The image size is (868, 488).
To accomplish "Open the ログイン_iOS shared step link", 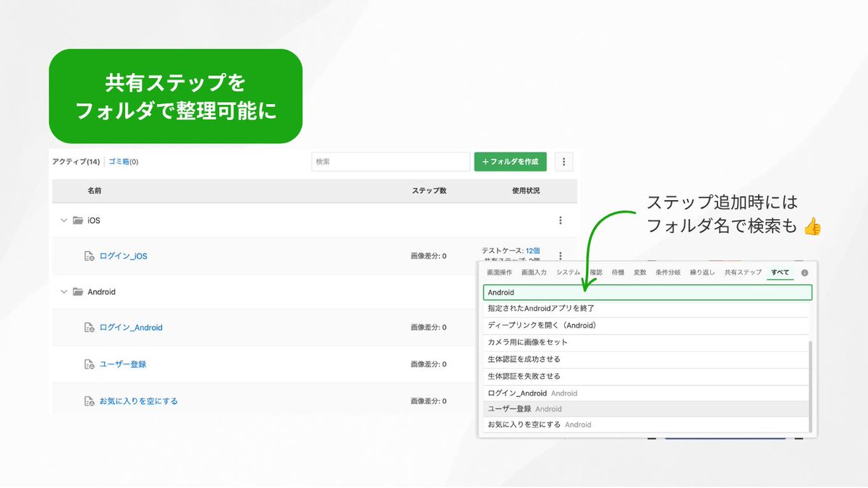I will click(x=123, y=256).
